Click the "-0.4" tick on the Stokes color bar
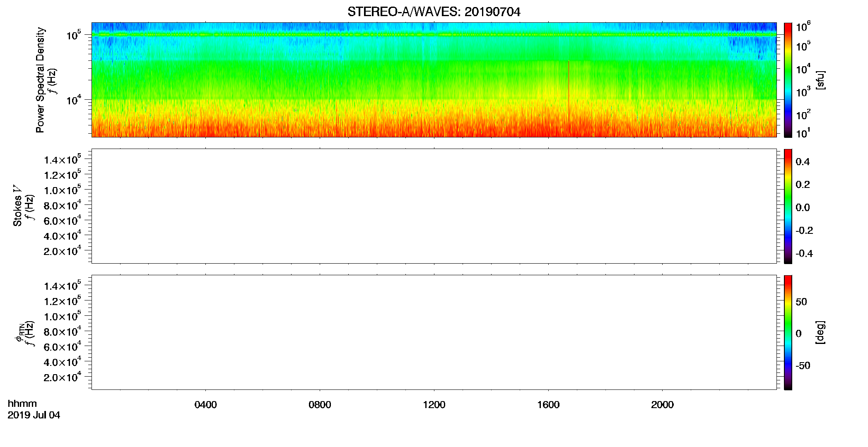Viewport: 868px width, 447px height. [x=804, y=253]
